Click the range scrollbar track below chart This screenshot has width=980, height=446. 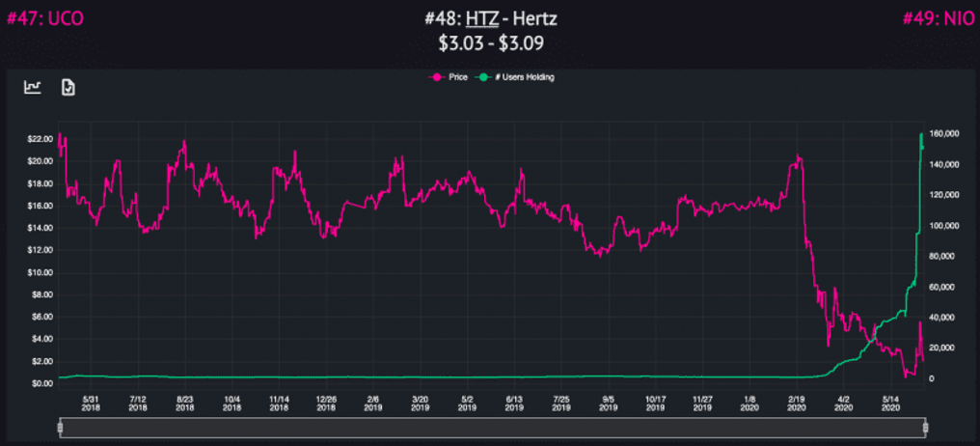tap(493, 428)
